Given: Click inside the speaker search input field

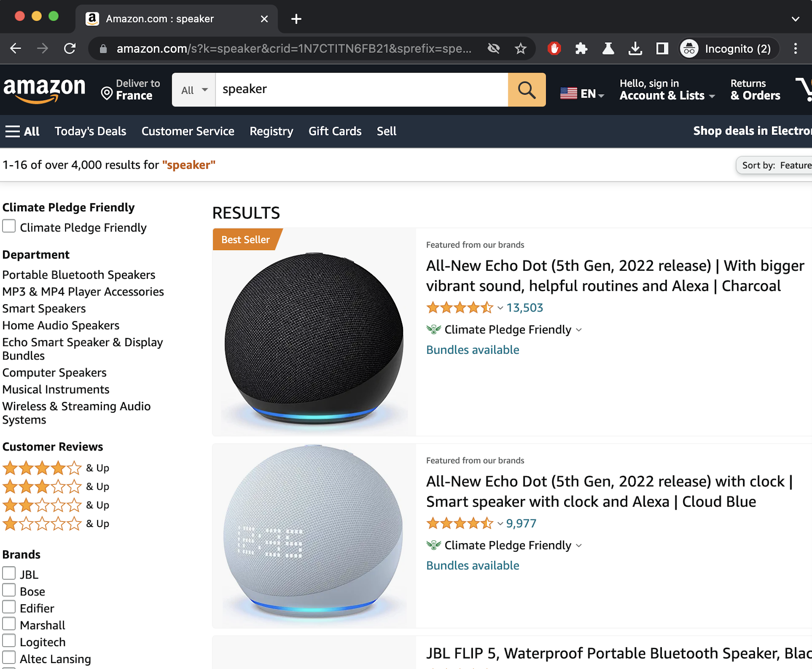Looking at the screenshot, I should [359, 90].
